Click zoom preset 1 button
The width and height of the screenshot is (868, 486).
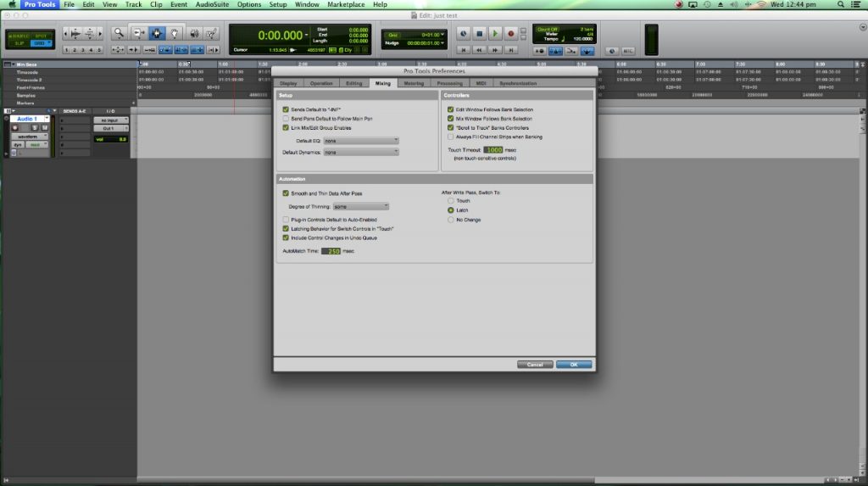click(66, 50)
